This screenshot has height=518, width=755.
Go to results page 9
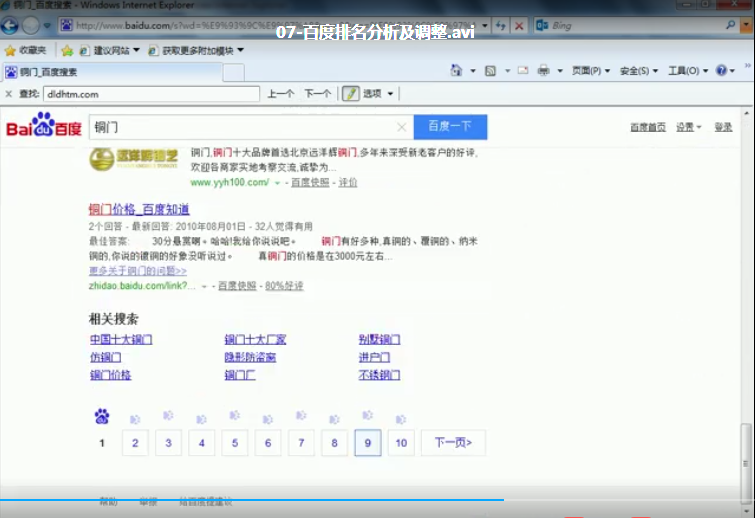click(368, 442)
